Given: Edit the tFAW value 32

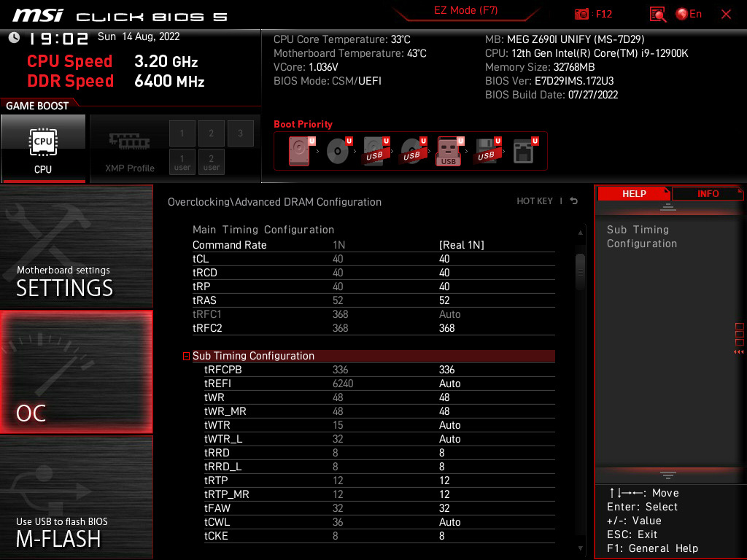Looking at the screenshot, I should click(x=444, y=508).
